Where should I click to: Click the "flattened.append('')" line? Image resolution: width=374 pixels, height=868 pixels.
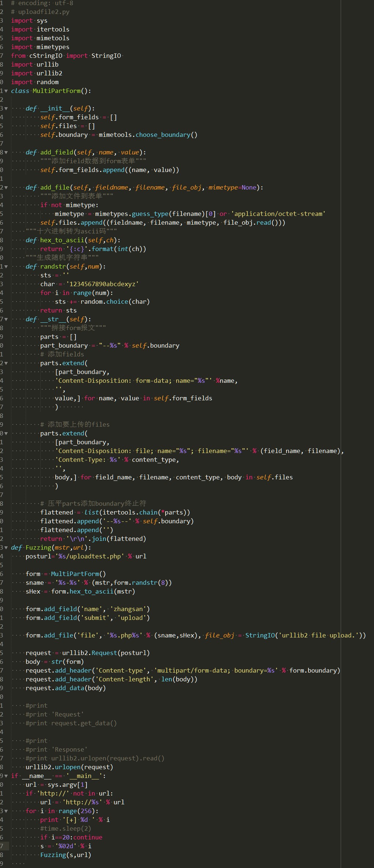(x=77, y=530)
